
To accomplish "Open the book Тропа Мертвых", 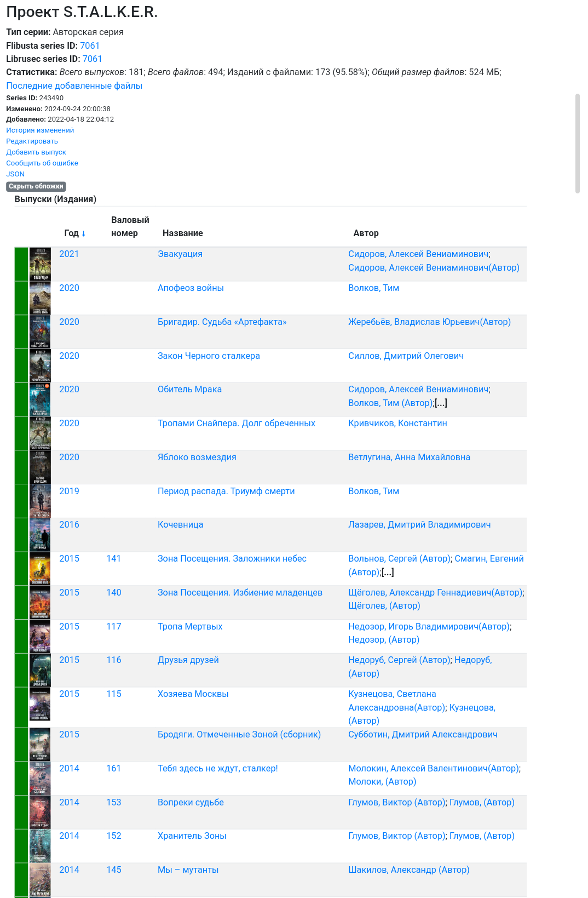I will pos(190,627).
